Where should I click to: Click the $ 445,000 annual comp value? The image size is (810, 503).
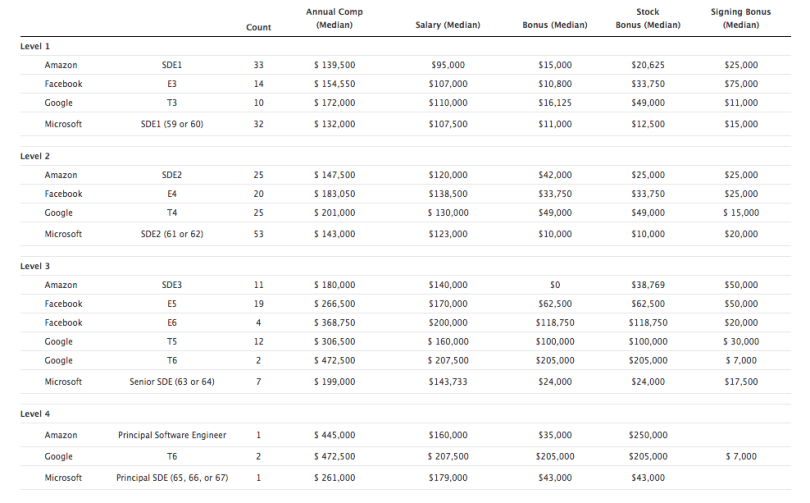(334, 435)
